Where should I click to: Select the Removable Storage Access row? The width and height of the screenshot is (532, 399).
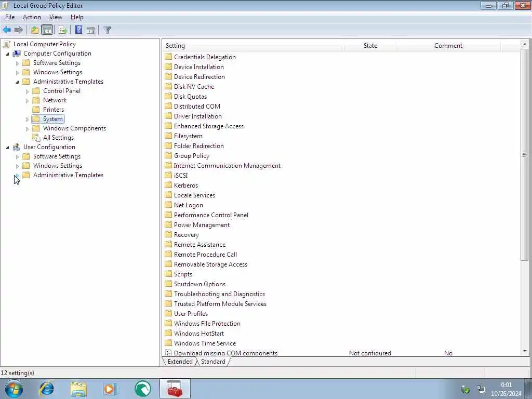coord(210,264)
